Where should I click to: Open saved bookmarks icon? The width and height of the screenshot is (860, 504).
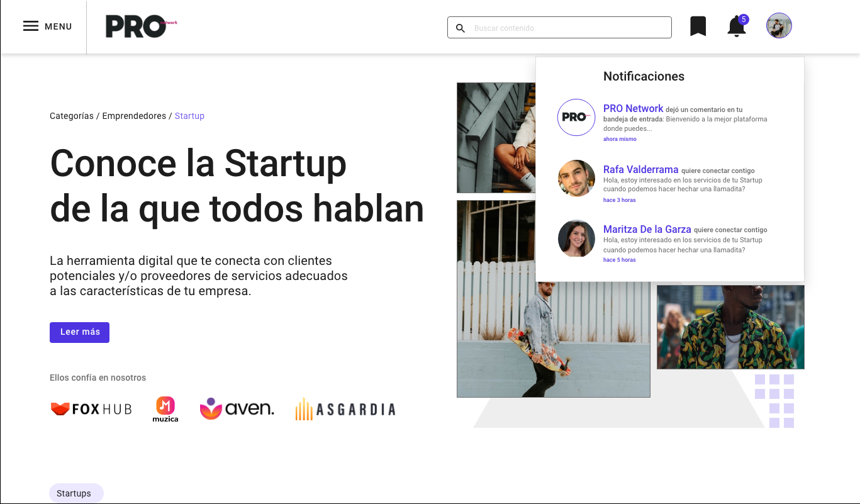coord(698,26)
